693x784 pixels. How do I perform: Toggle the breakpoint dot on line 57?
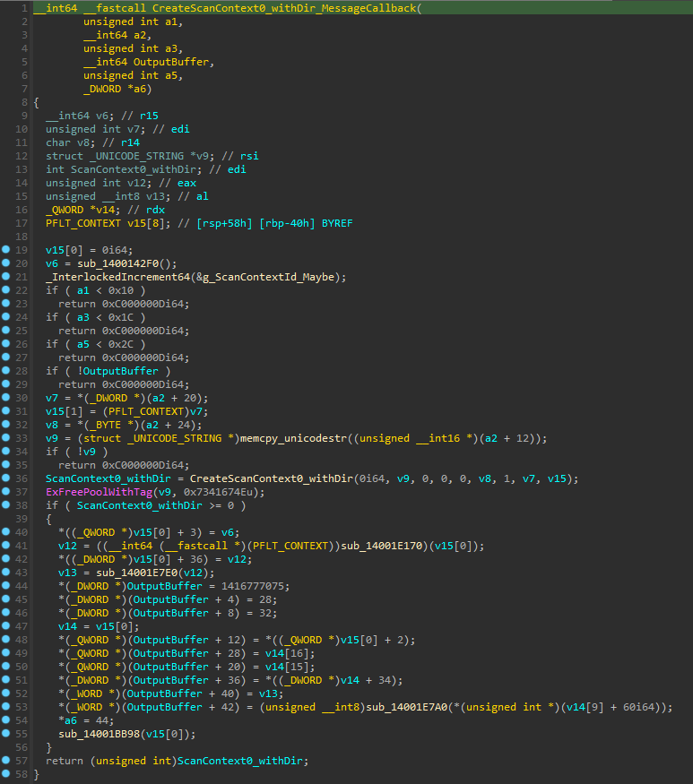6,760
